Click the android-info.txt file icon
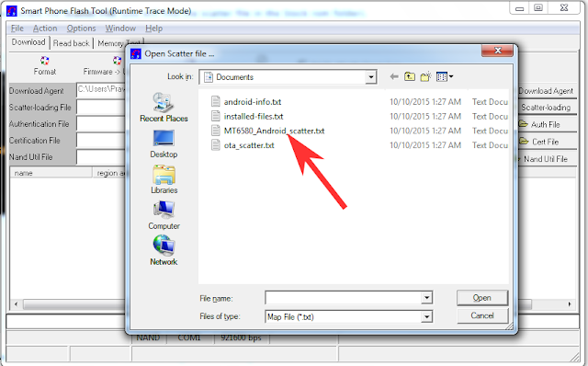This screenshot has height=366, width=588. [x=216, y=101]
